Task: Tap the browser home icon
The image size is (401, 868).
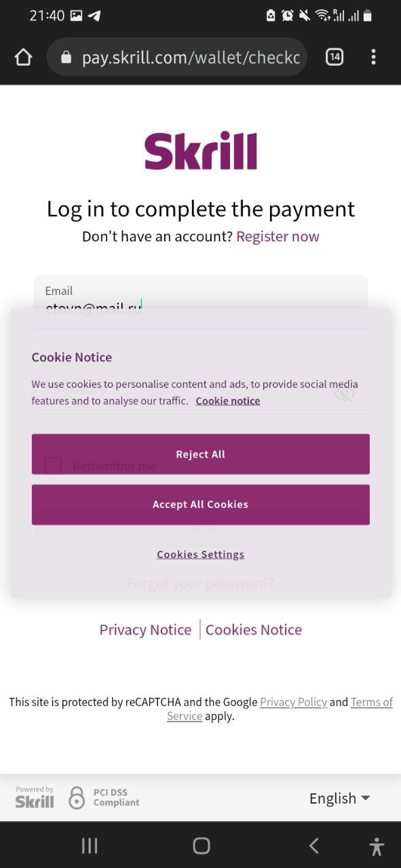Action: 24,58
